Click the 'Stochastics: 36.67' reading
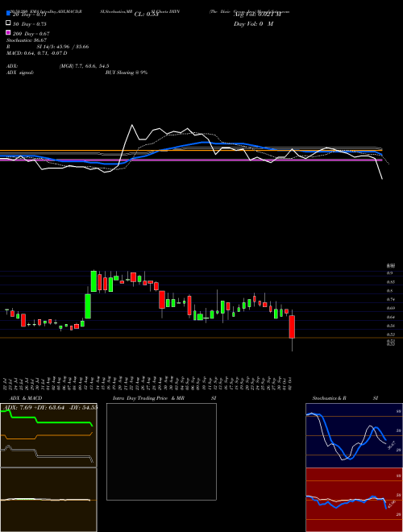This screenshot has height=532, width=403. coord(27,40)
